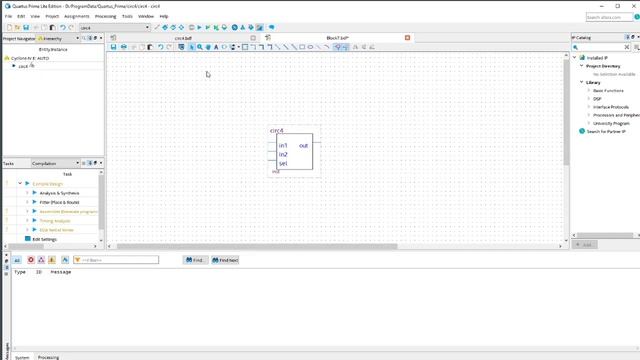
Task: Expand the Analysis & Synthesis task
Action: click(x=27, y=193)
